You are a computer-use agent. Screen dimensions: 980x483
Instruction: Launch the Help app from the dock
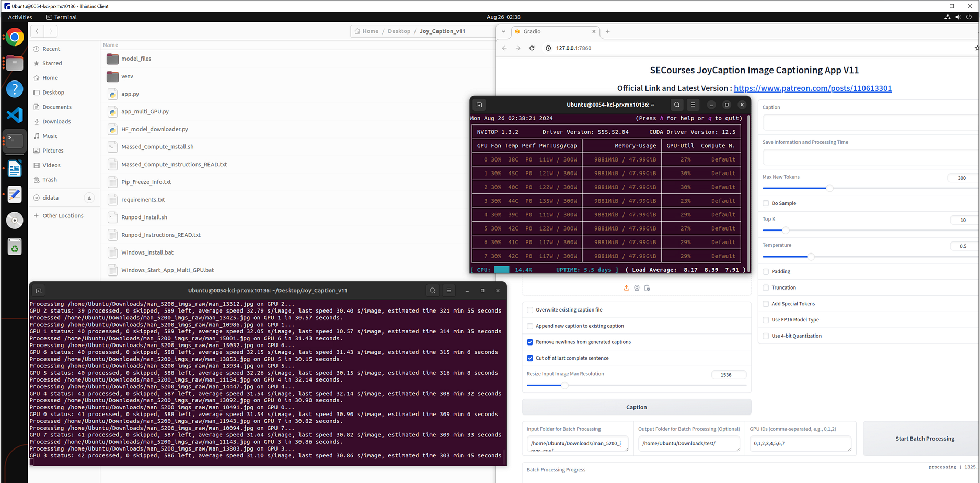(15, 89)
